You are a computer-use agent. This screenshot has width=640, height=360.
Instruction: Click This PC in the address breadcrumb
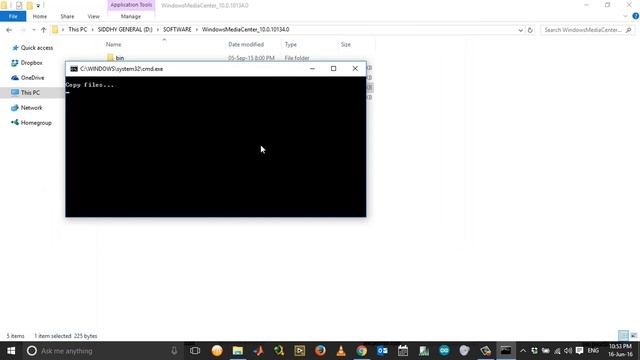[x=78, y=29]
